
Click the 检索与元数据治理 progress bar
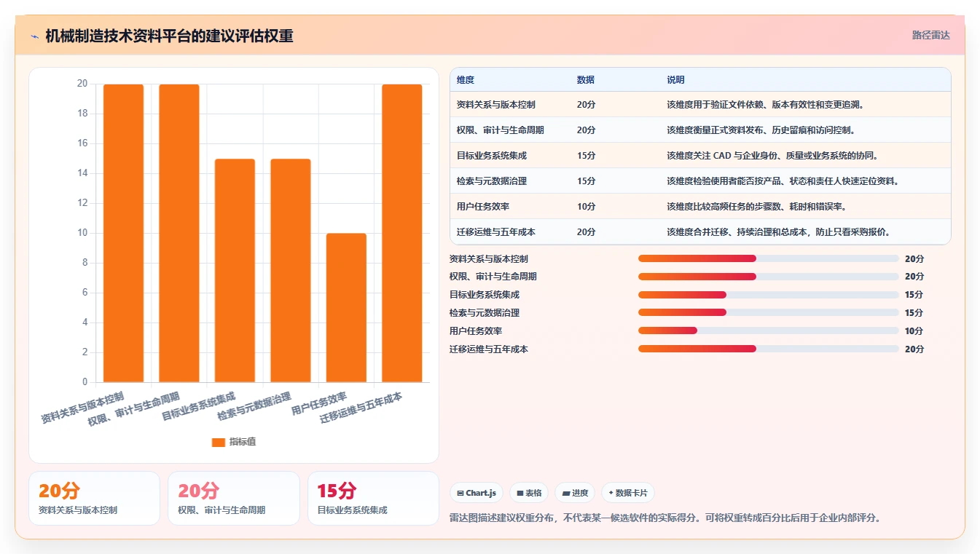[769, 312]
